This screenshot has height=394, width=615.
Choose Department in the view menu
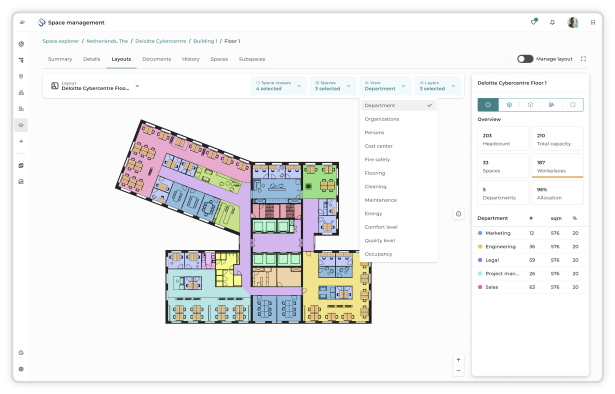(x=398, y=105)
